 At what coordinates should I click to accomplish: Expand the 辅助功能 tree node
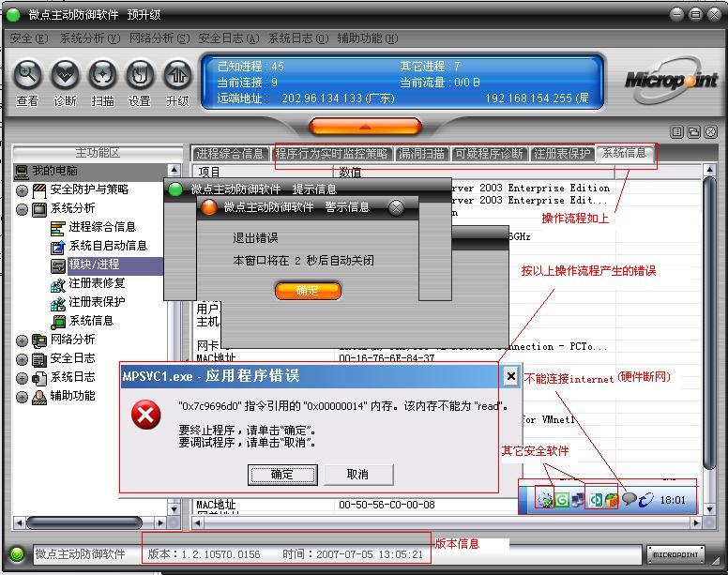22,397
